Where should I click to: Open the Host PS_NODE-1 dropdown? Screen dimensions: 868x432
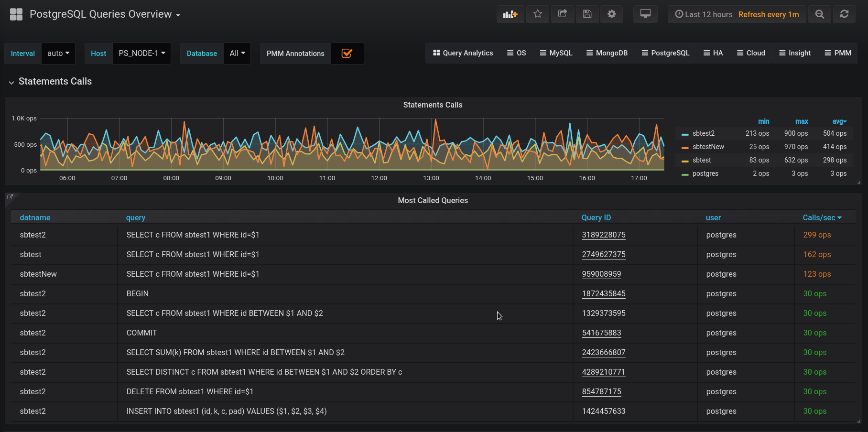coord(141,54)
